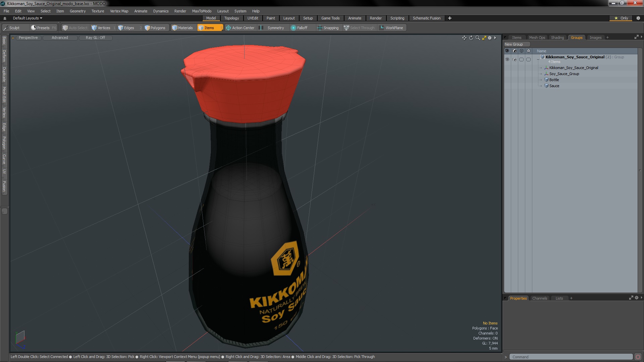The image size is (644, 362).
Task: Toggle first checkbox on Kikkoman group row
Action: pos(522,59)
